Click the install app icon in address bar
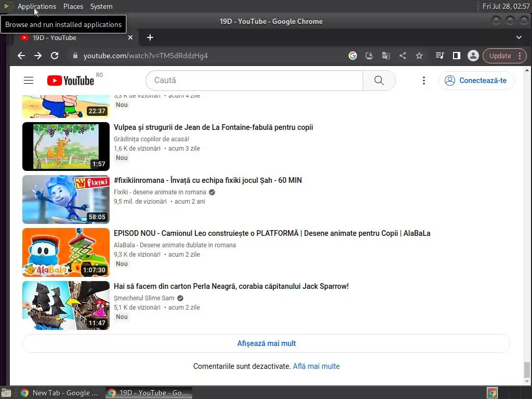532x399 pixels. pyautogui.click(x=369, y=56)
